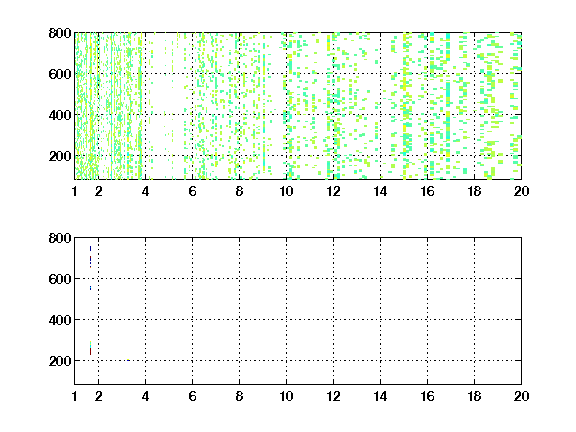The height and width of the screenshot is (432, 576).
Task: Click the dark red streak near 200 in lower plot
Action: tap(90, 352)
